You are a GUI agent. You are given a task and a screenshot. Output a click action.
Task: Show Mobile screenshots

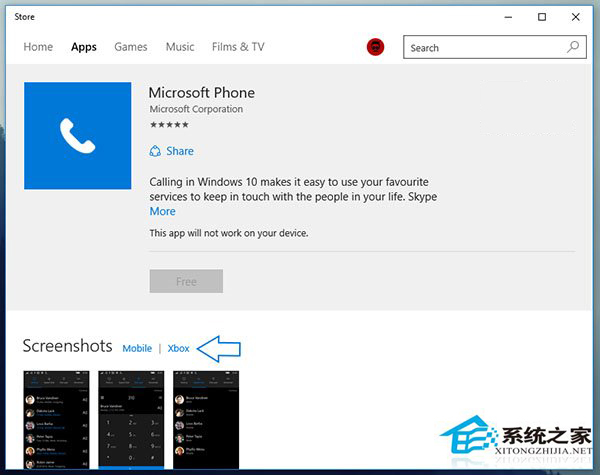(137, 348)
